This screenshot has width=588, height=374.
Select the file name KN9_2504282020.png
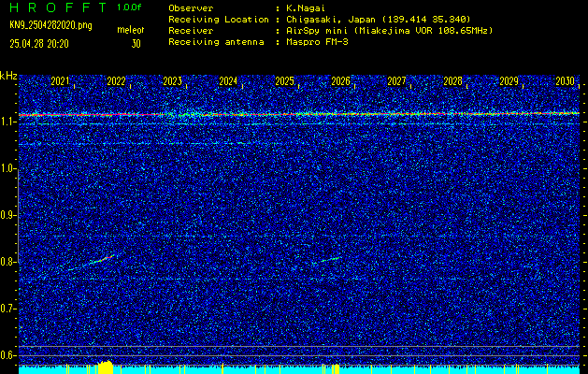coord(50,25)
